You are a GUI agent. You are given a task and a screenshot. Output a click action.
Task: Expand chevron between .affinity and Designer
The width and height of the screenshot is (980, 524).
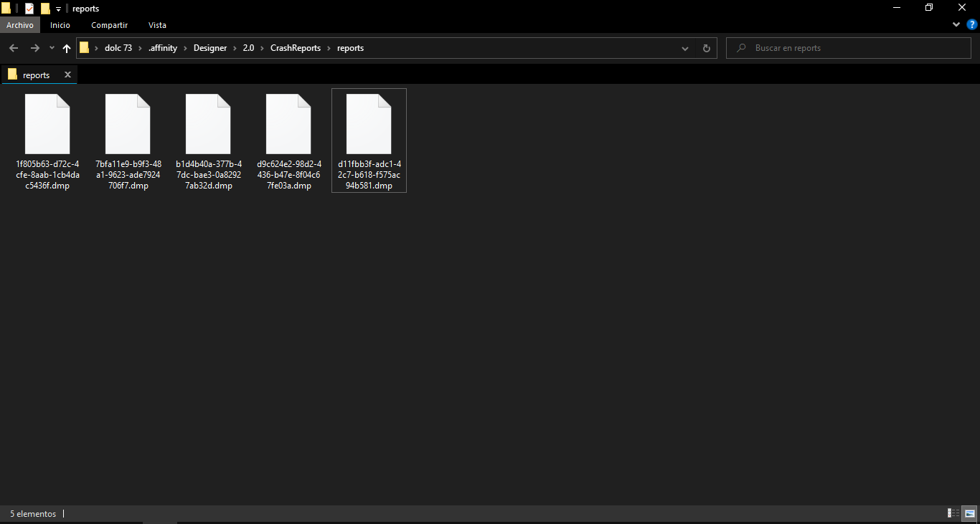186,48
